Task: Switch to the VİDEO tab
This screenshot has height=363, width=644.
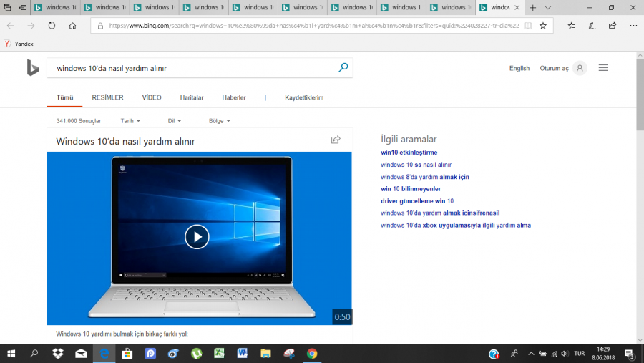Action: pos(152,97)
